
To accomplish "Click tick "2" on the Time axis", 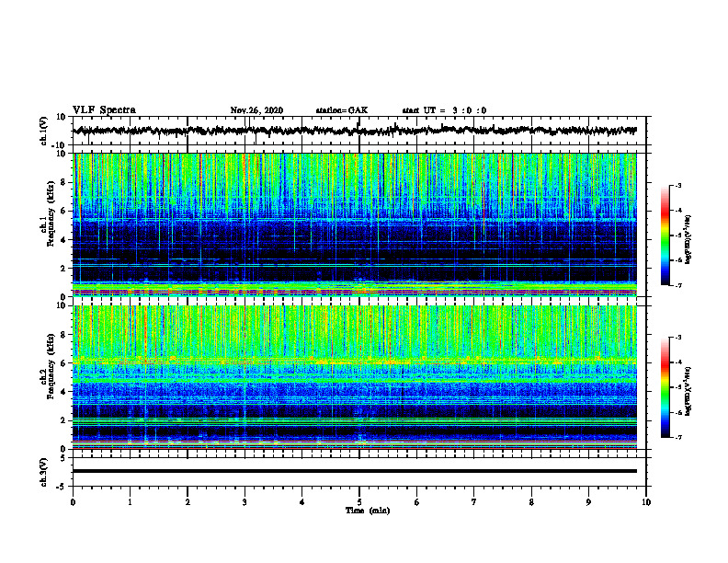I will click(188, 502).
